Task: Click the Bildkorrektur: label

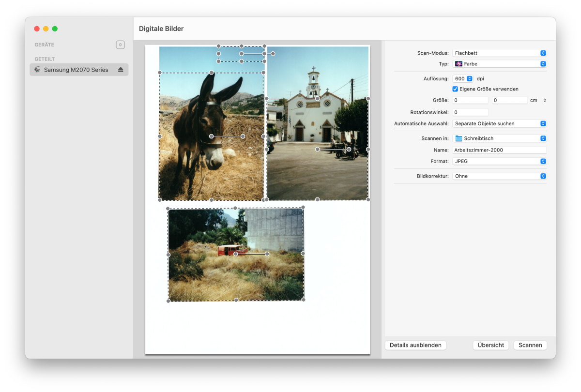Action: tap(433, 176)
